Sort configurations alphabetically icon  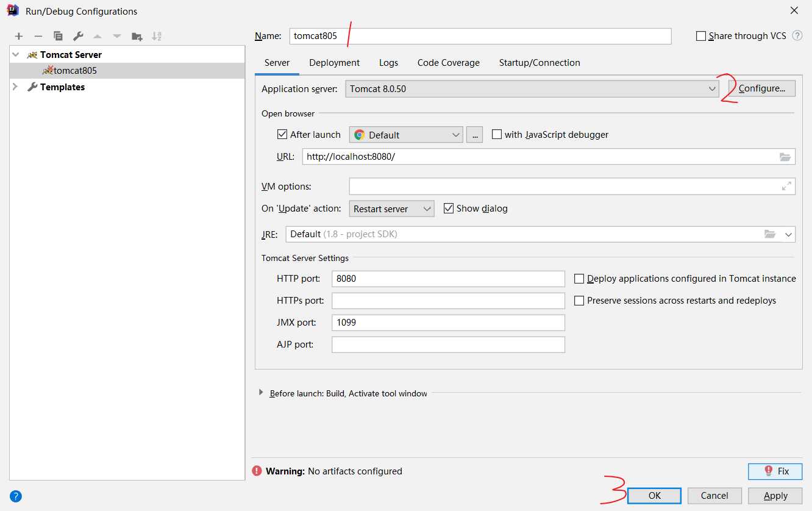tap(157, 37)
